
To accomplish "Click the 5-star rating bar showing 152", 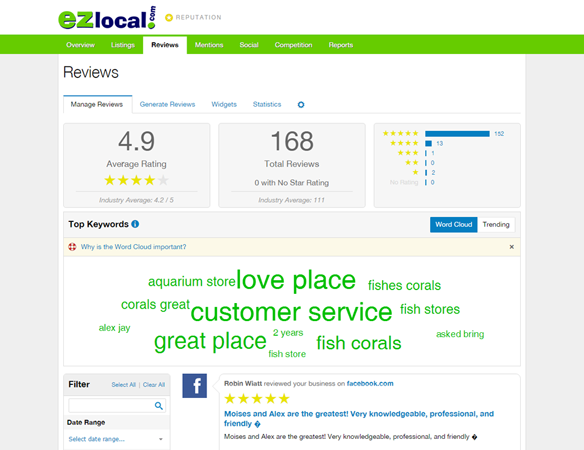I will [x=457, y=134].
